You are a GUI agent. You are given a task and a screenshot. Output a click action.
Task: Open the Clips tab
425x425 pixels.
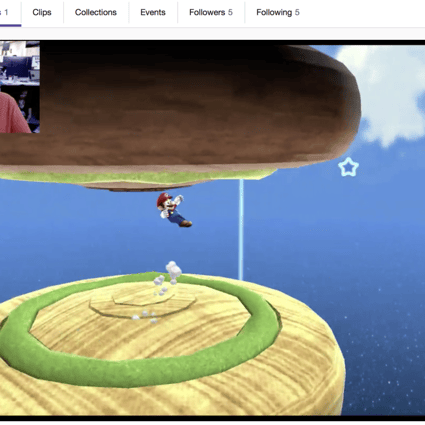coord(42,12)
